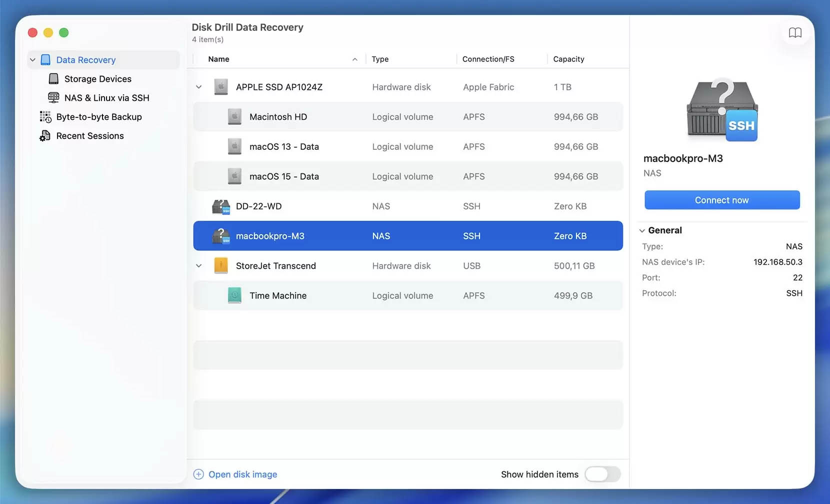The height and width of the screenshot is (504, 830).
Task: Click the USB connection cell
Action: [471, 266]
